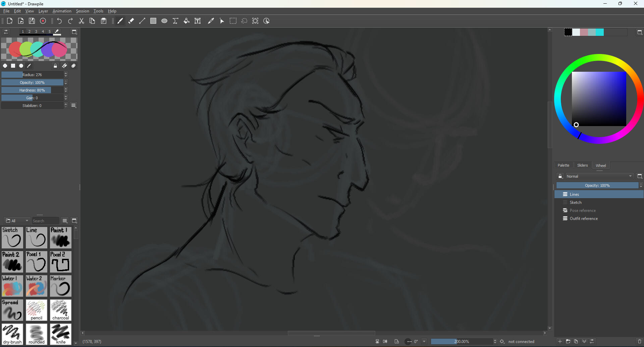Select the Pose reference layer
The height and width of the screenshot is (347, 644).
tap(584, 210)
